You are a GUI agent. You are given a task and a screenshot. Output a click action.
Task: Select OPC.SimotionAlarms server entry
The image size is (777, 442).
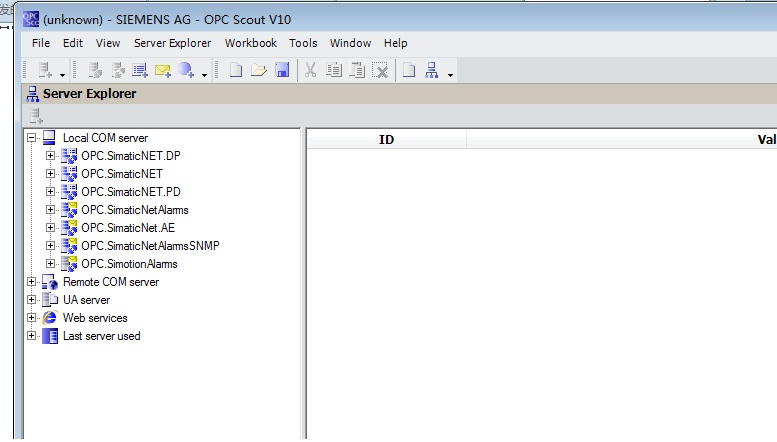tap(129, 264)
